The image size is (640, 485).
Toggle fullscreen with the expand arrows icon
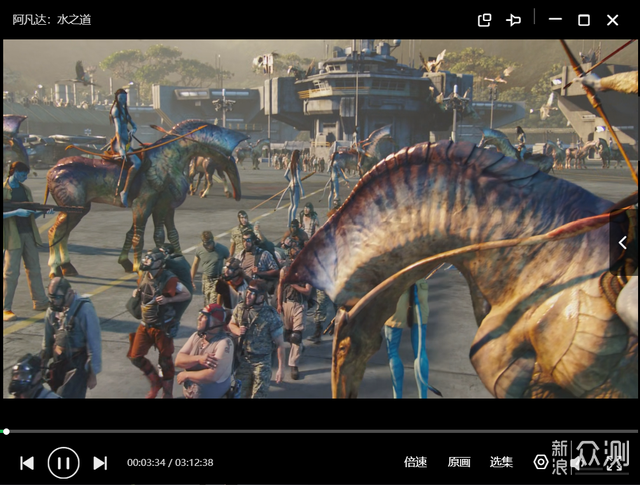[613, 463]
